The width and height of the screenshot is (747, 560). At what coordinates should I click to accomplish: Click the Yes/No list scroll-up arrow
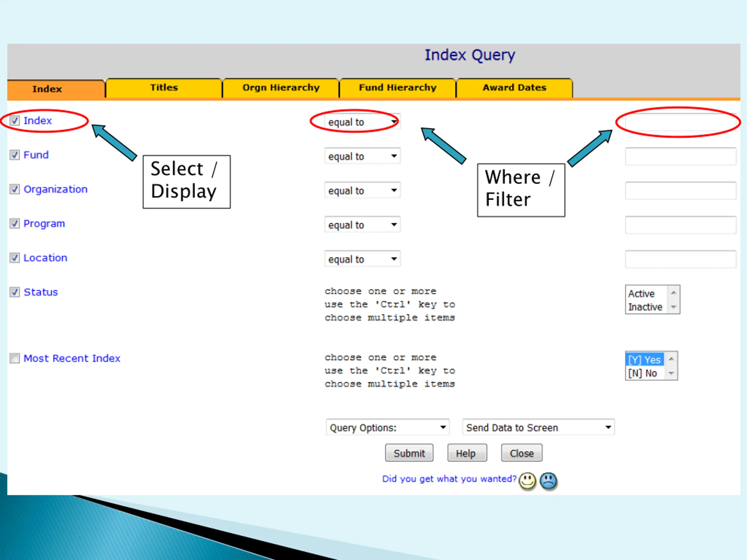(671, 358)
